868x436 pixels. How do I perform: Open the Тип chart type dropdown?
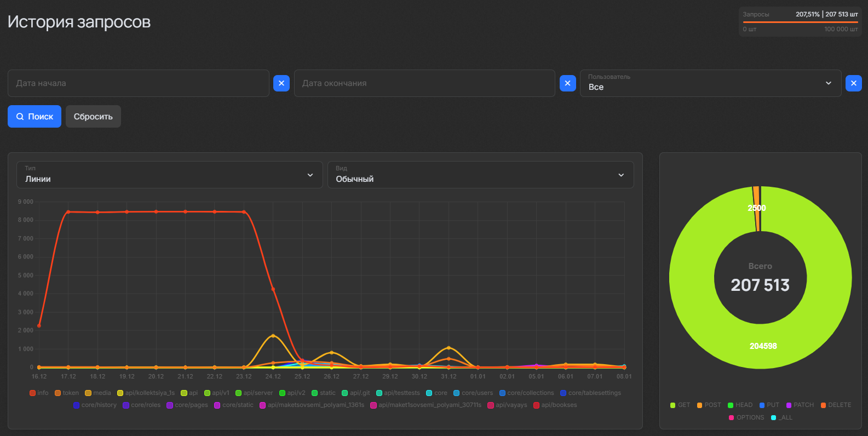point(169,175)
